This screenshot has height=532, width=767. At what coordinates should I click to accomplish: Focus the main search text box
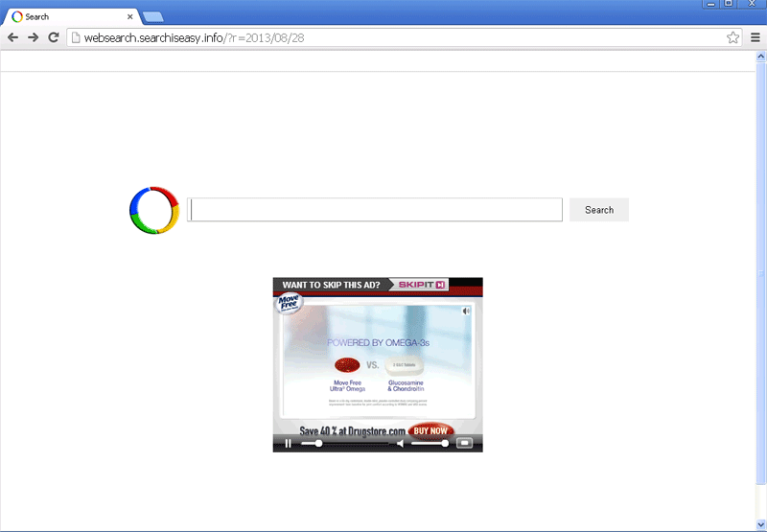tap(375, 210)
